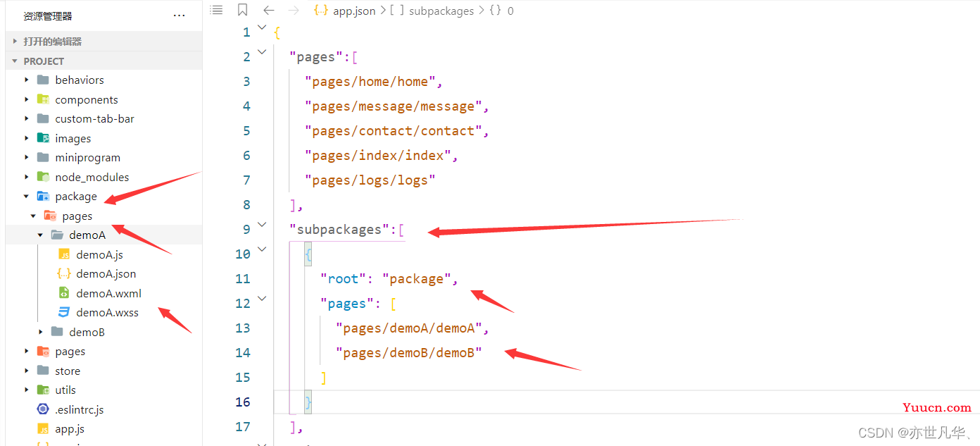980x446 pixels.
Task: Click the components folder icon
Action: (x=43, y=99)
